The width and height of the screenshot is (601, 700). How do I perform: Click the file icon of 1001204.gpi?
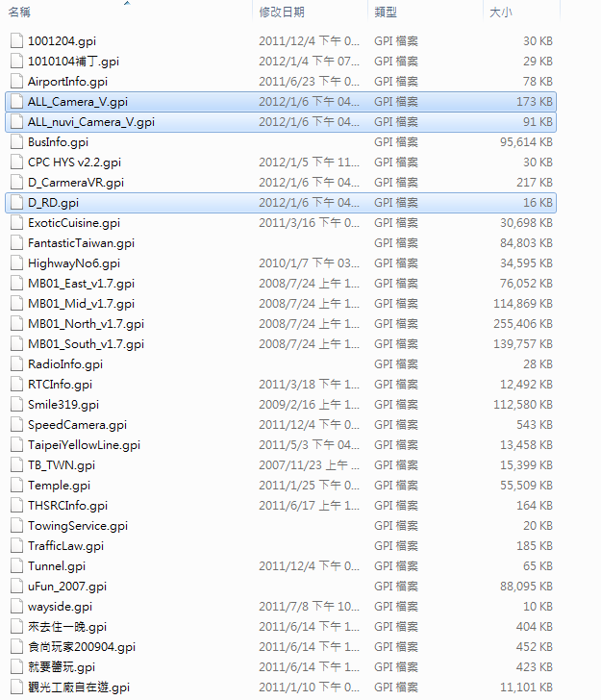[17, 40]
